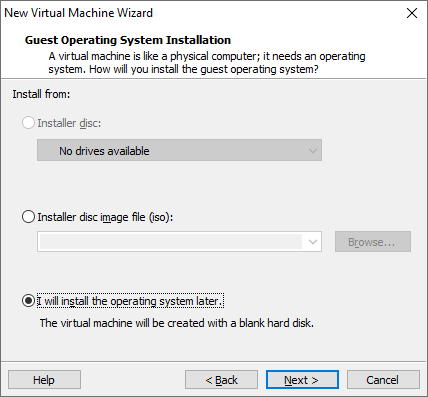Screen dimensions: 428x397
Task: Click the 'Installer disc:' label text
Action: point(69,123)
